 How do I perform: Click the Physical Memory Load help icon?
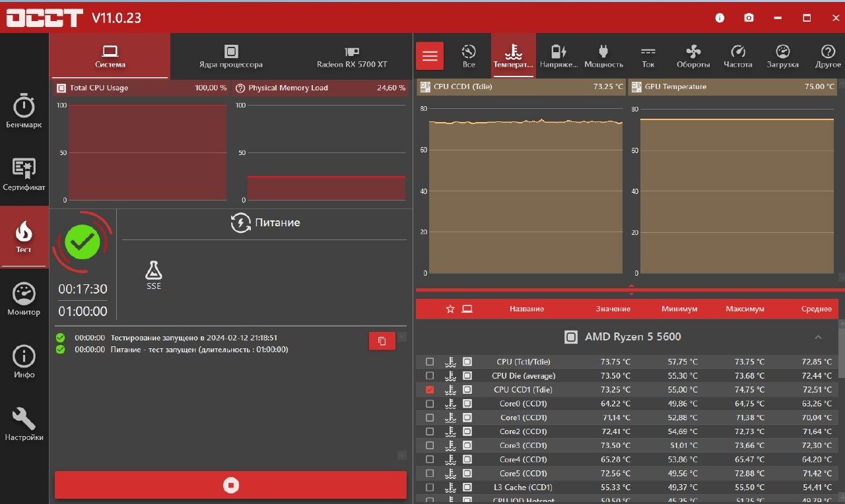(x=240, y=88)
